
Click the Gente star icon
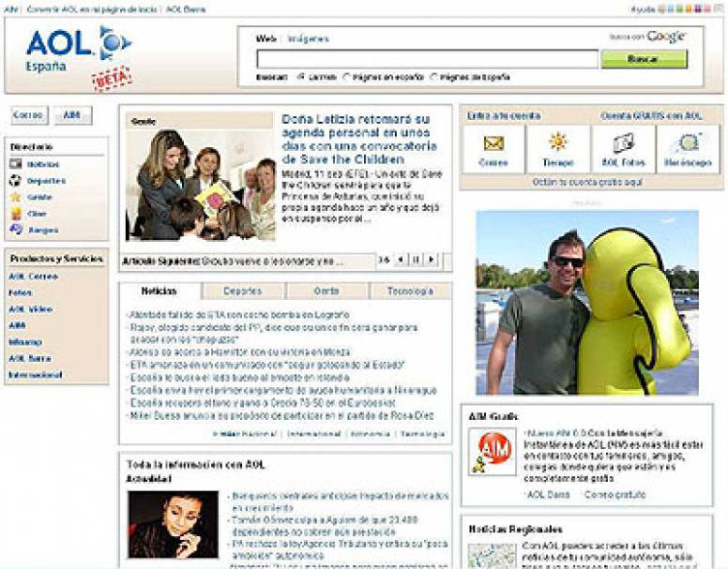pos(16,197)
